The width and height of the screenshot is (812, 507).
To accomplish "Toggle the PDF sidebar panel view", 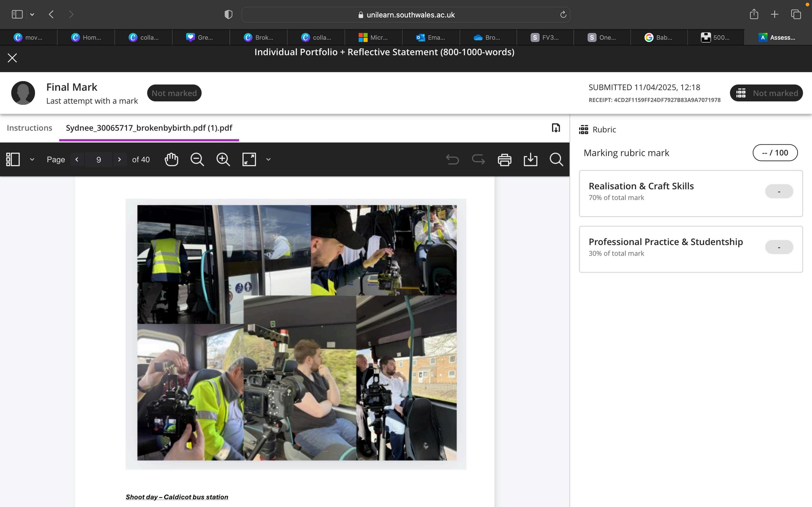I will [13, 159].
